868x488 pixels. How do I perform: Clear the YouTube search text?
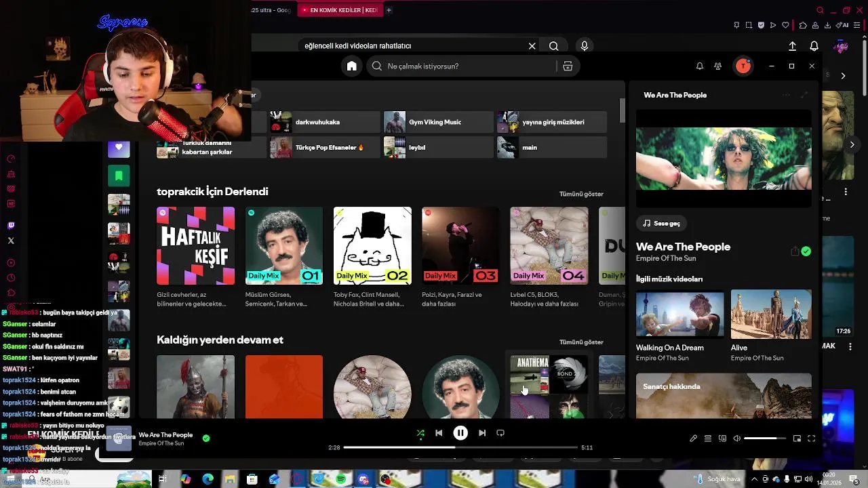click(532, 45)
